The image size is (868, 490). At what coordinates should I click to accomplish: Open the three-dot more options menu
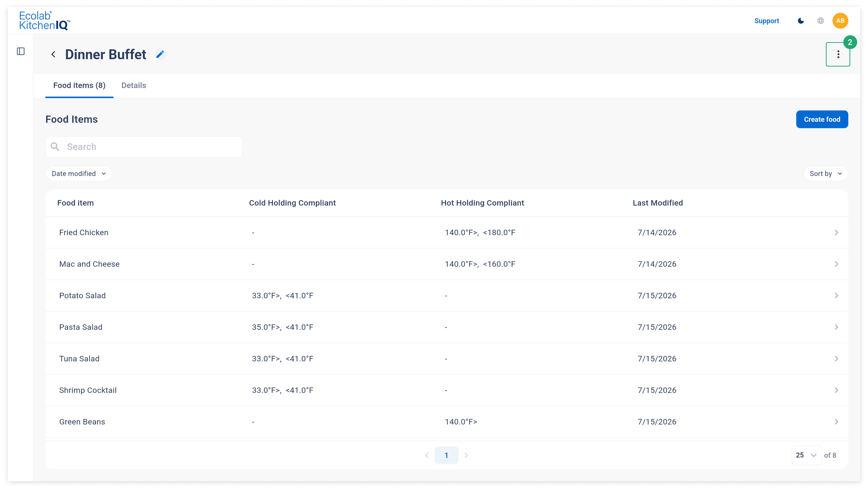838,54
